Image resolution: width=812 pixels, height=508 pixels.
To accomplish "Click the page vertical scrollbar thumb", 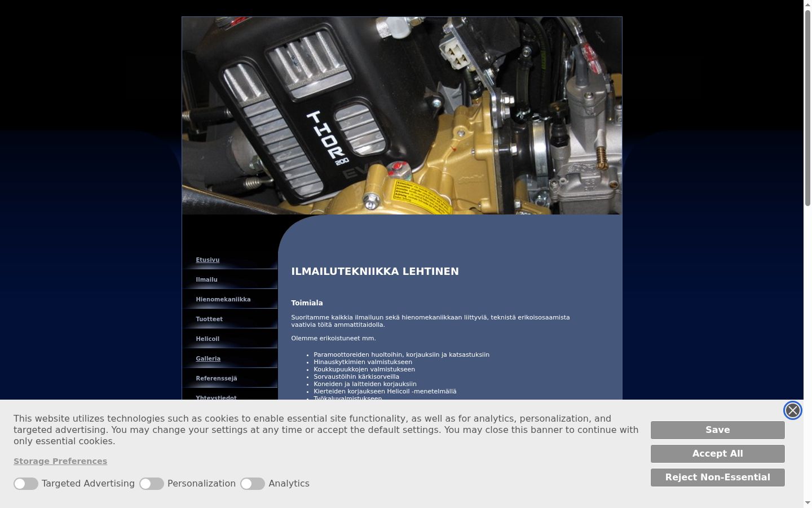I will pyautogui.click(x=807, y=107).
